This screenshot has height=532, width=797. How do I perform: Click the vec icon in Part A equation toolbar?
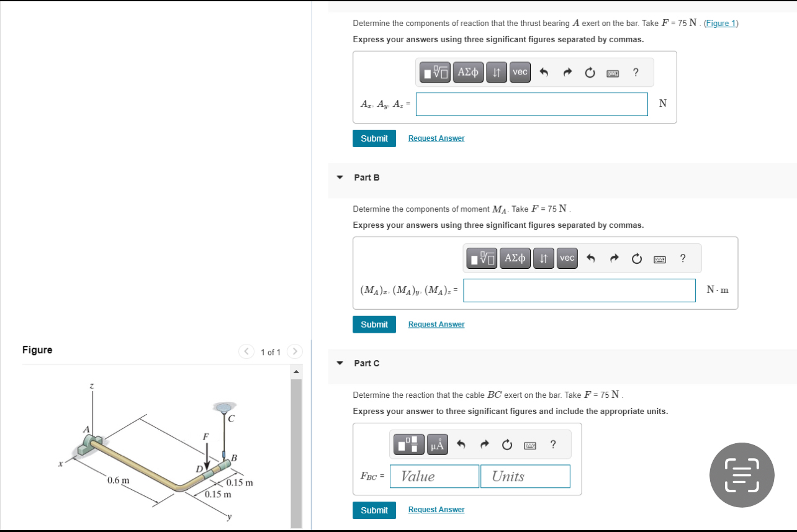(x=520, y=72)
